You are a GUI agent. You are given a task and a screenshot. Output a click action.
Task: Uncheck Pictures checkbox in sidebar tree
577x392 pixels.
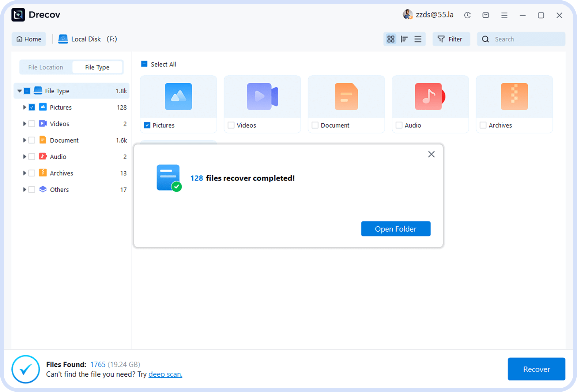[32, 107]
